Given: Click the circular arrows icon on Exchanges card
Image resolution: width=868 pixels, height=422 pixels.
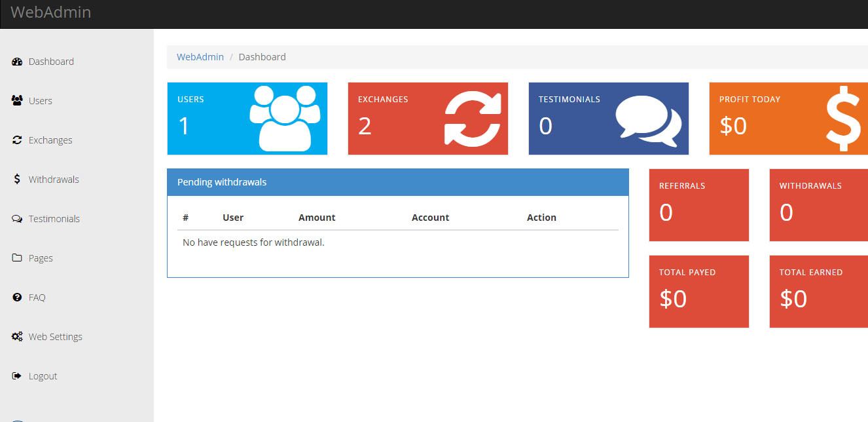Looking at the screenshot, I should pos(473,119).
